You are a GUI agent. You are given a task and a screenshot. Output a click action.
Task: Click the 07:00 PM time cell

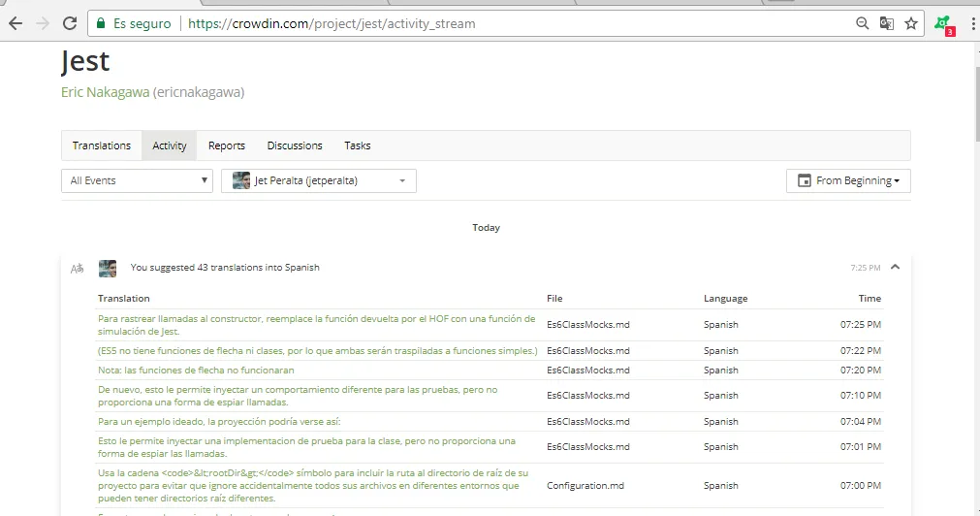click(x=861, y=485)
